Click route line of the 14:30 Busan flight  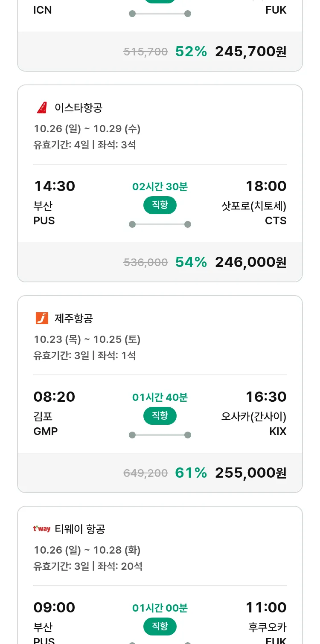tap(160, 224)
